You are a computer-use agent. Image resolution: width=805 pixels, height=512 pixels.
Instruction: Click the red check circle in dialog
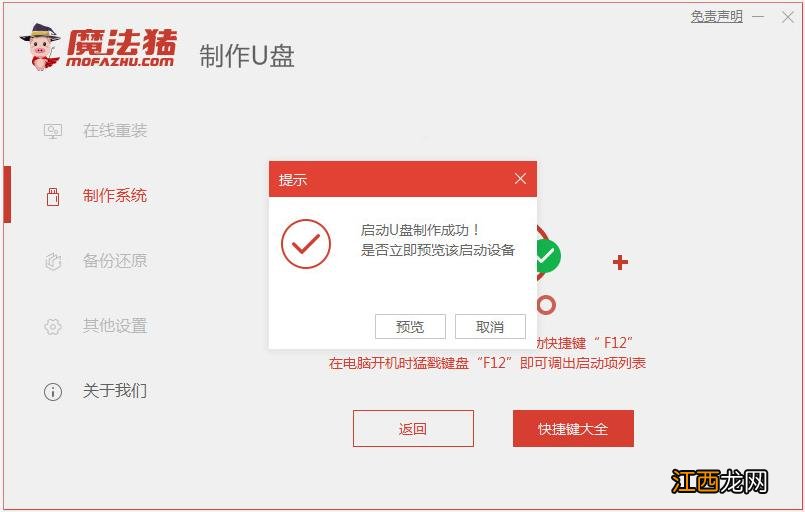pos(306,244)
